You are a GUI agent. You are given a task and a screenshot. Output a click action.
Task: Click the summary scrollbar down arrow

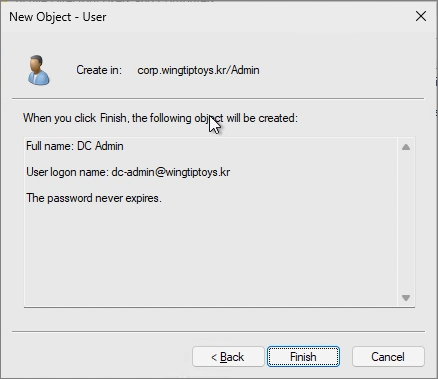(x=406, y=298)
